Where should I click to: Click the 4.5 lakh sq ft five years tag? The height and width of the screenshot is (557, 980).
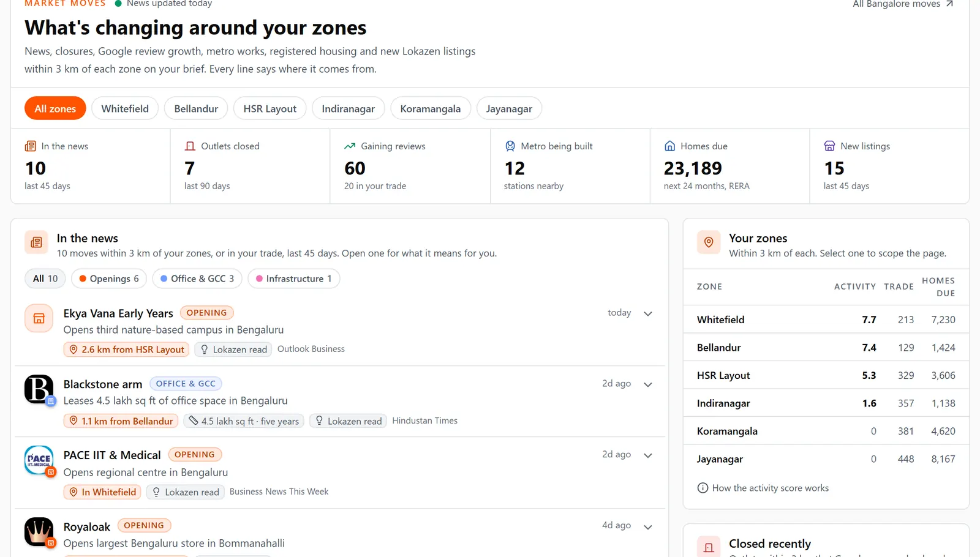click(x=244, y=421)
